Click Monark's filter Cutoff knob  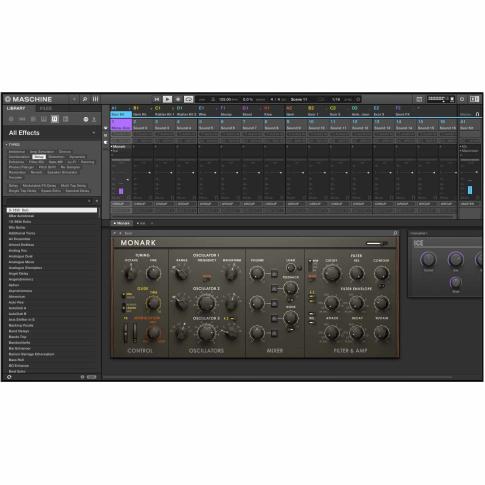click(x=331, y=273)
